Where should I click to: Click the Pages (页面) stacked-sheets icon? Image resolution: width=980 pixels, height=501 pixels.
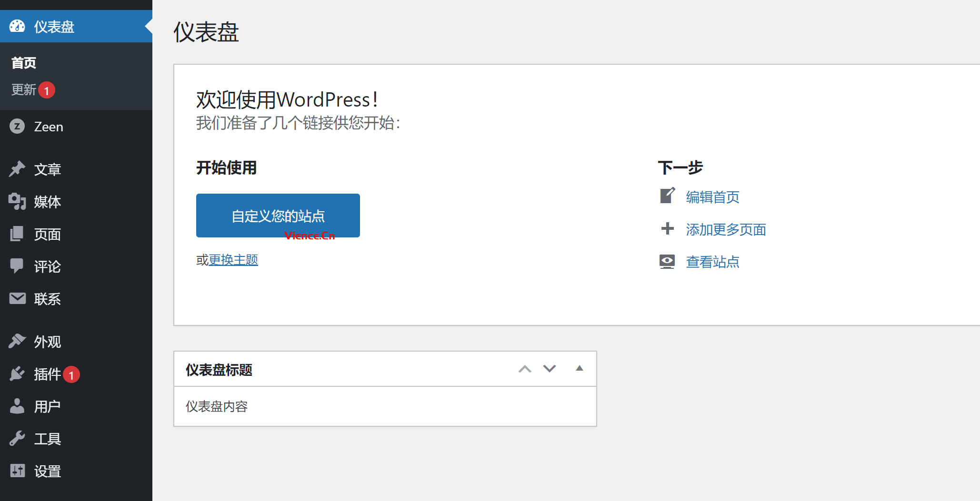pyautogui.click(x=17, y=234)
